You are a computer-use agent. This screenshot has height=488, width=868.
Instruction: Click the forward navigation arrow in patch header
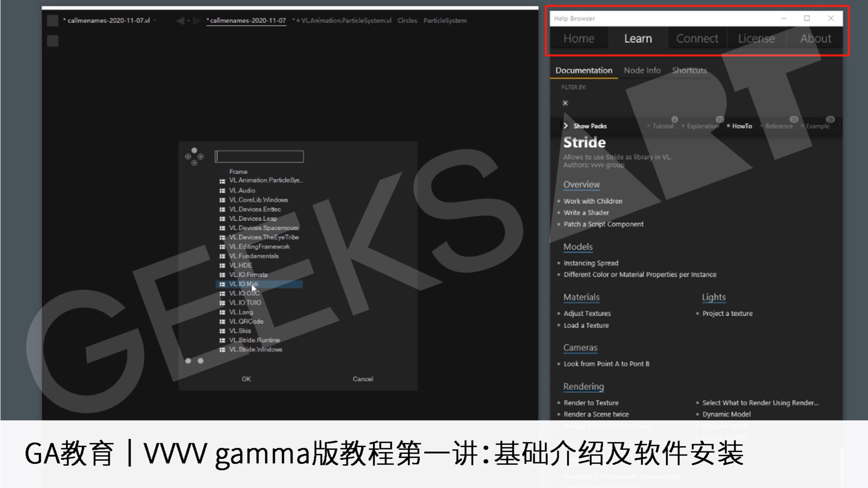[x=196, y=20]
